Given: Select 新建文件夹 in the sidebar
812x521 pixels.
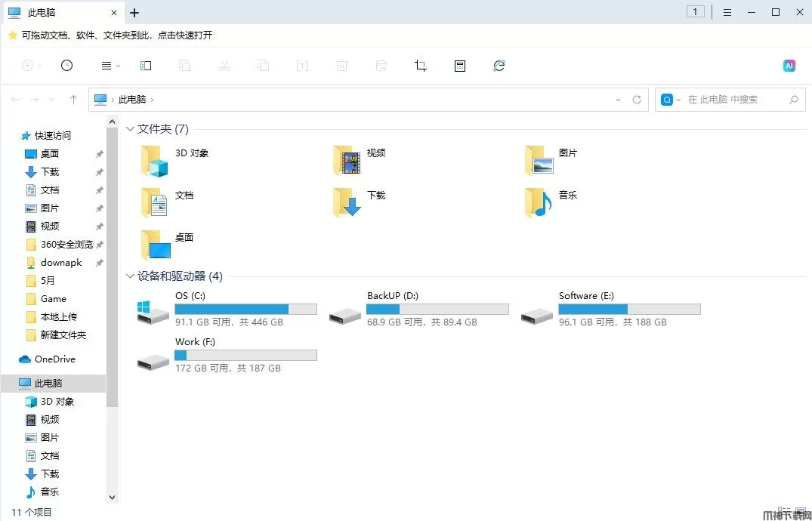Looking at the screenshot, I should click(x=56, y=335).
